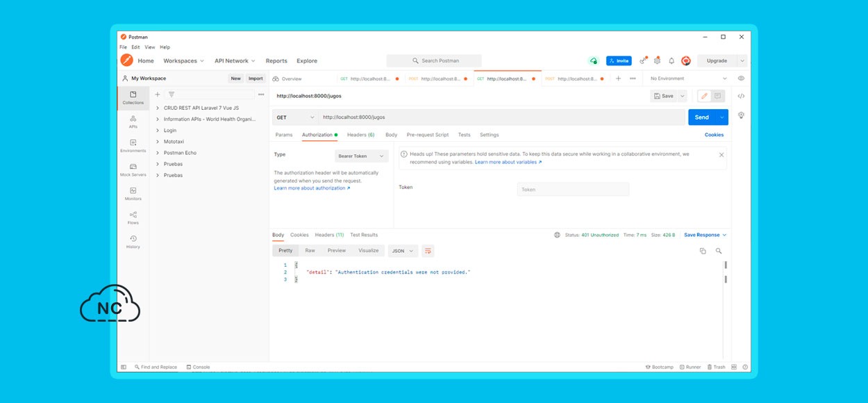Open the code snippet panel icon
868x403 pixels.
741,96
